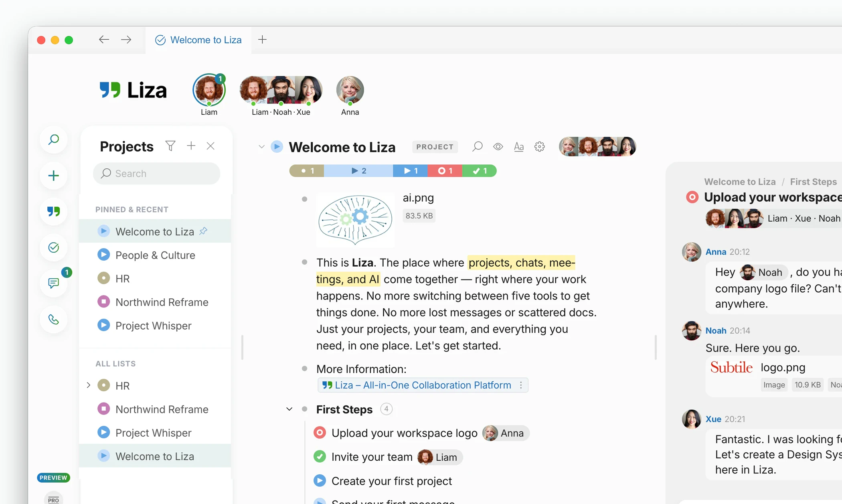Select Welcome to Liza under All Lists
Image resolution: width=842 pixels, height=504 pixels.
tap(155, 456)
